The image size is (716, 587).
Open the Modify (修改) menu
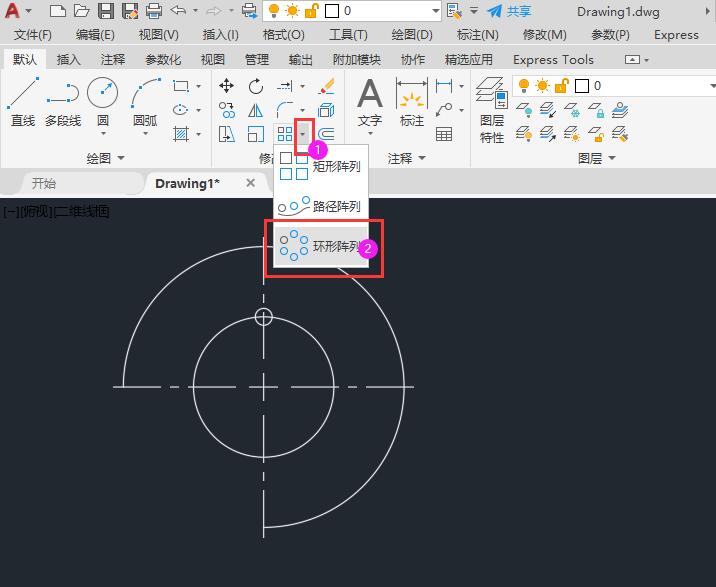544,35
